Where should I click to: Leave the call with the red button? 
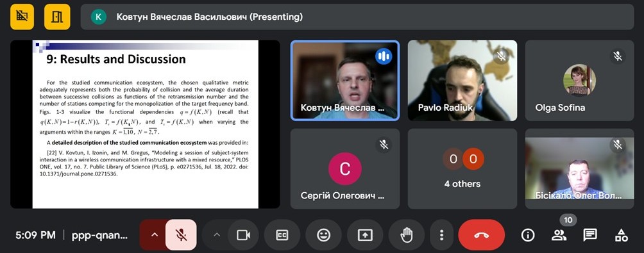(x=481, y=235)
